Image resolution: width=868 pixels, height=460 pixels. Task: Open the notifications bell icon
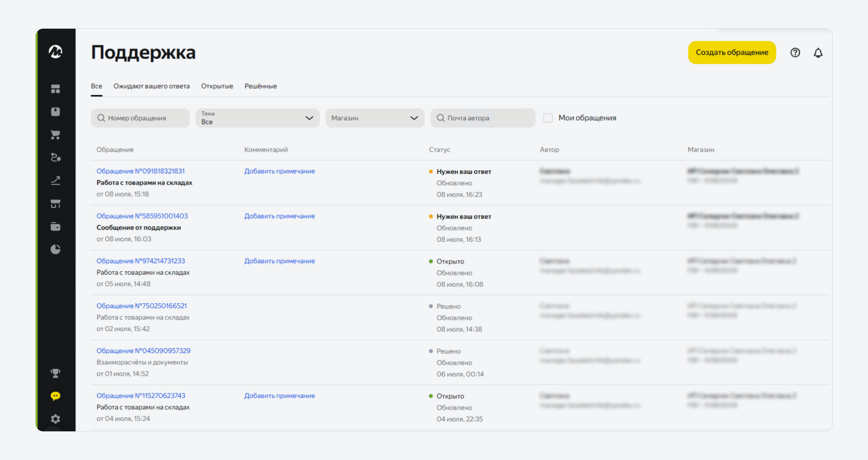[818, 53]
